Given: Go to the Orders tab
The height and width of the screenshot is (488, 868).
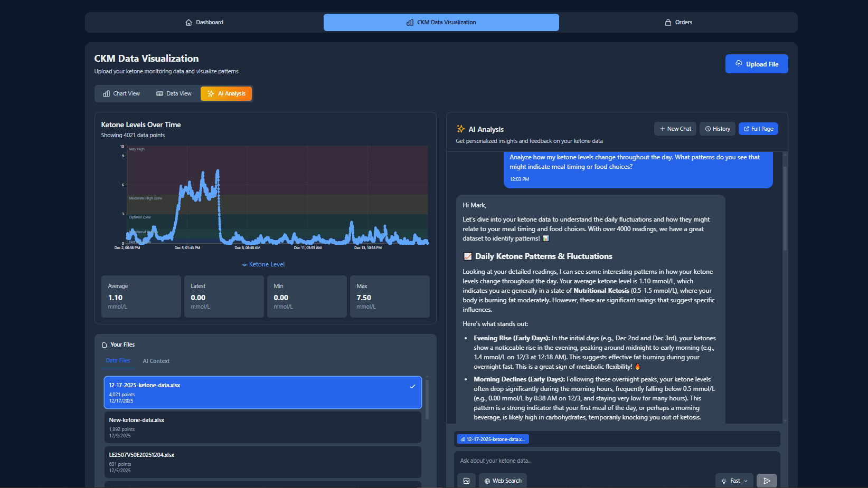Looking at the screenshot, I should [x=678, y=22].
